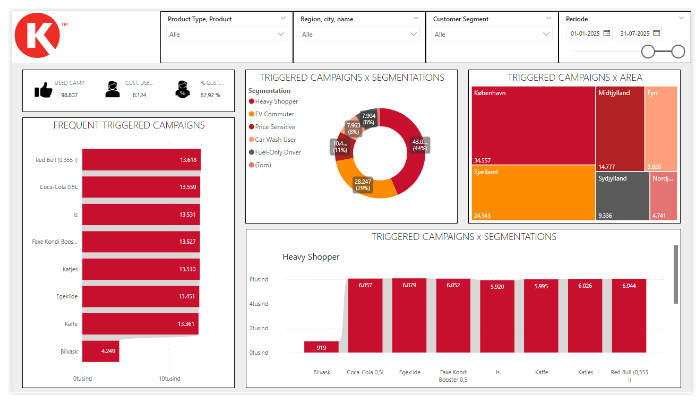The image size is (700, 400).
Task: Click the Kaffe column in Heavy Shopper chart
Action: click(541, 316)
